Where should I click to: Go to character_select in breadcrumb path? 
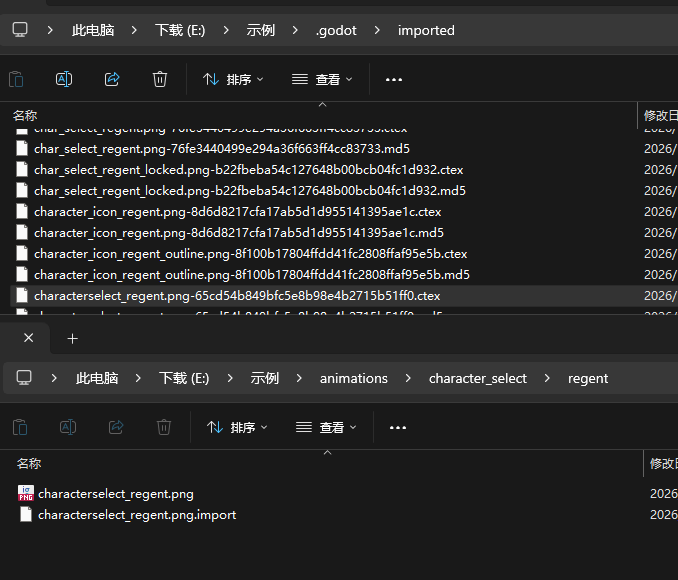tap(478, 378)
